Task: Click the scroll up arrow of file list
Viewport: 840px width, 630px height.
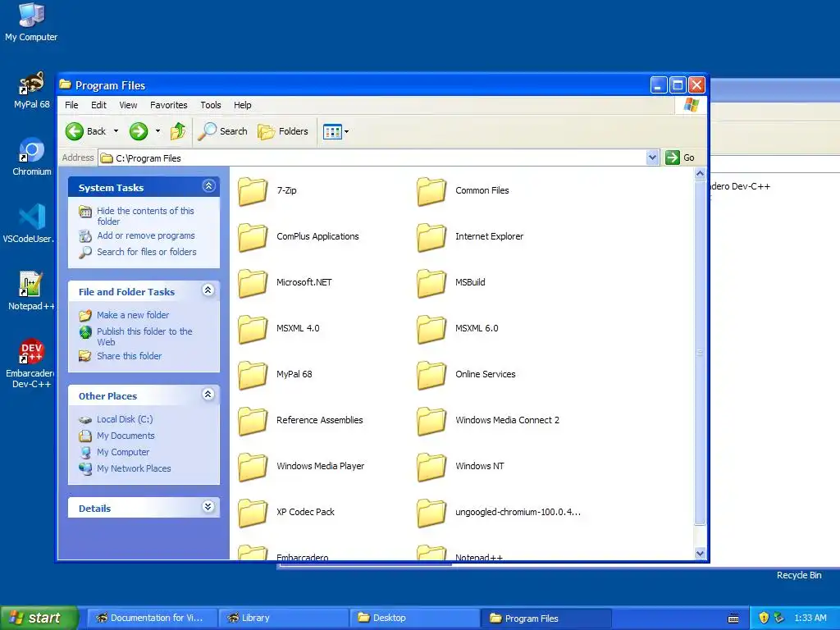Action: (700, 174)
